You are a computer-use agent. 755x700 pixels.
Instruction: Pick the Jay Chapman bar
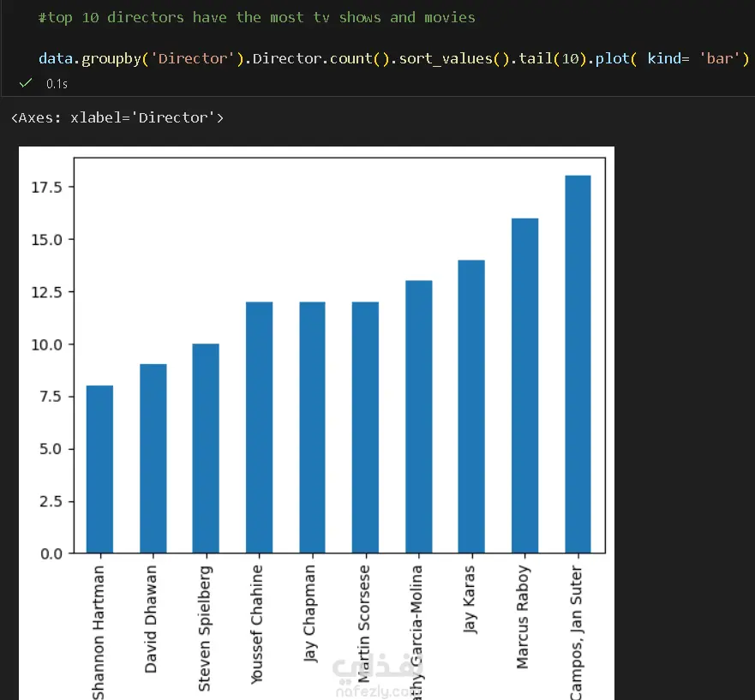312,428
